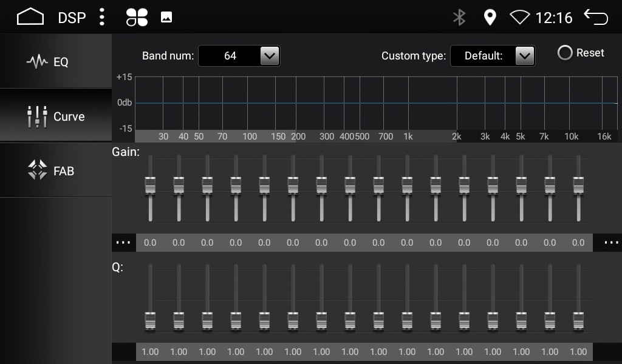
Task: Open the Default: custom type combo box
Action: (x=484, y=56)
